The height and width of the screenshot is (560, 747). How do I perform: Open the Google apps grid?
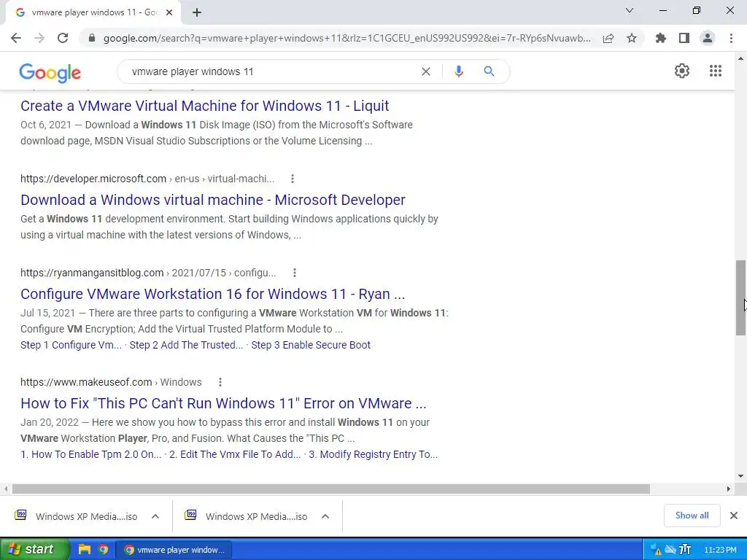(716, 71)
